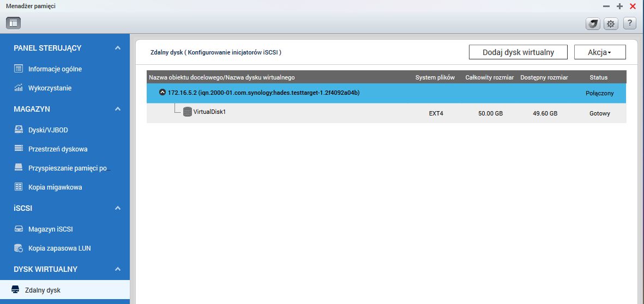Click the Gotowy status text
Viewport: 644px width, 304px height.
tap(600, 113)
